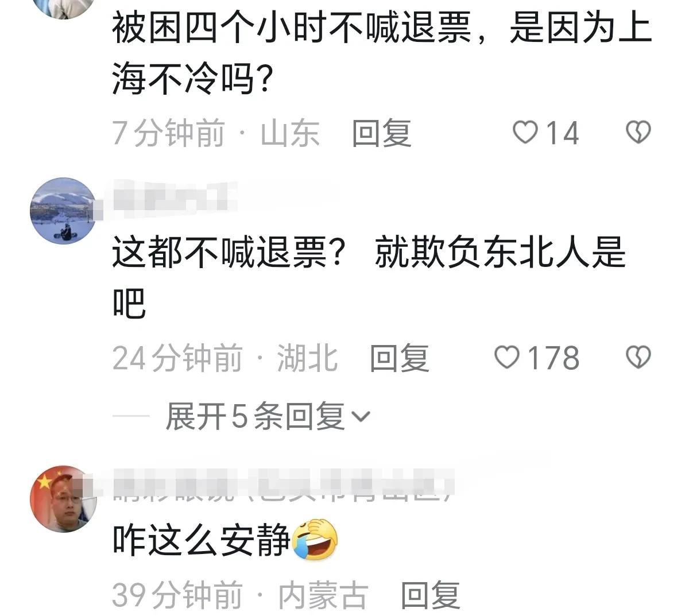
Task: Dislike the Shandong comment via broken heart
Action: tap(638, 133)
